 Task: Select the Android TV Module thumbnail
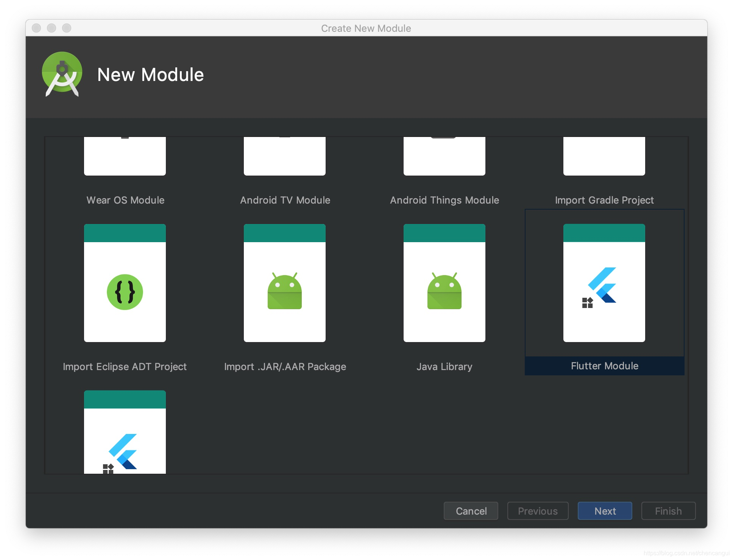click(285, 156)
